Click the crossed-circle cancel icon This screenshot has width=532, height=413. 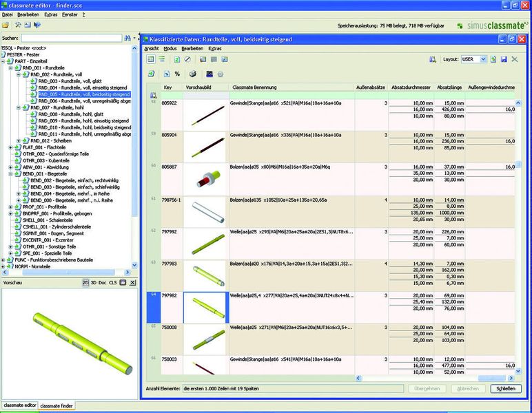[187, 59]
